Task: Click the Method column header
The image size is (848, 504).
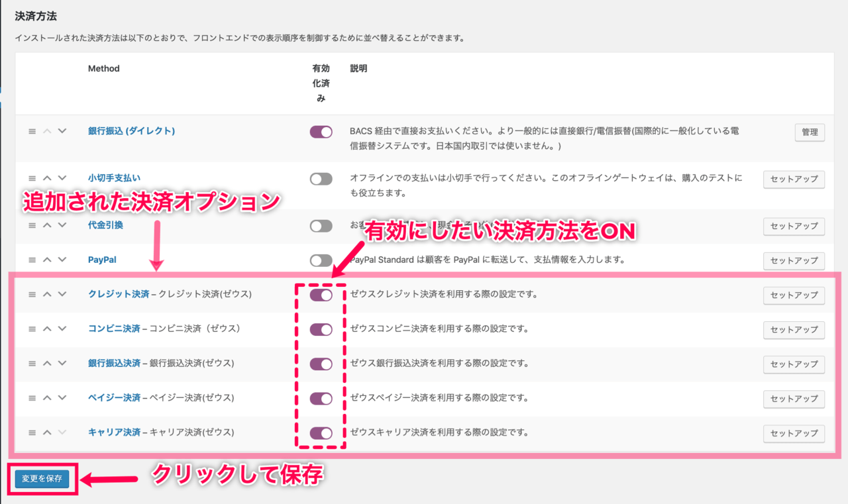Action: 104,68
